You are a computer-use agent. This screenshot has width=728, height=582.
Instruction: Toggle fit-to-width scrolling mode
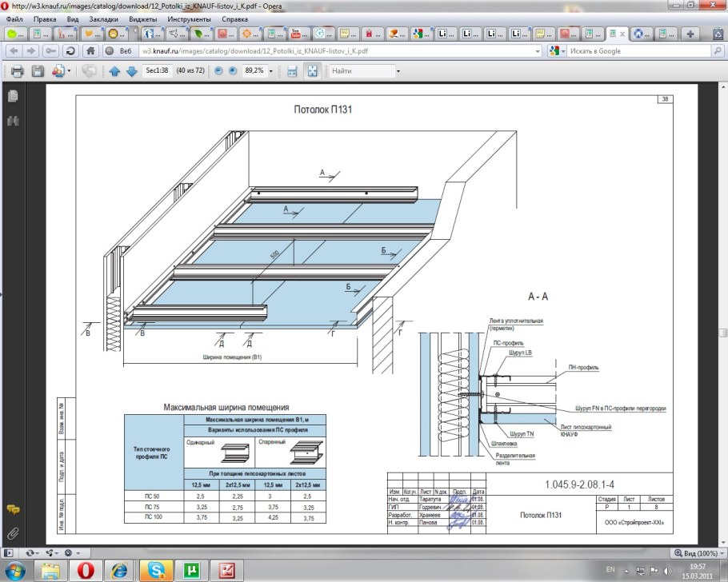click(x=293, y=71)
